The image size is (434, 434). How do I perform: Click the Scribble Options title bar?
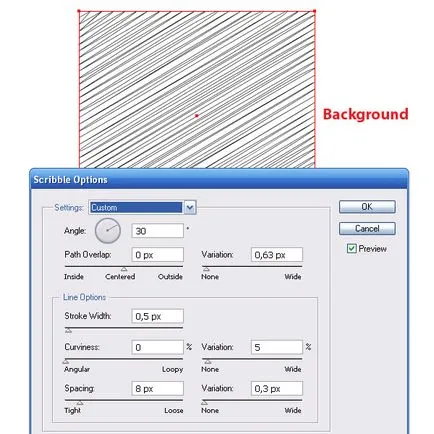(219, 180)
